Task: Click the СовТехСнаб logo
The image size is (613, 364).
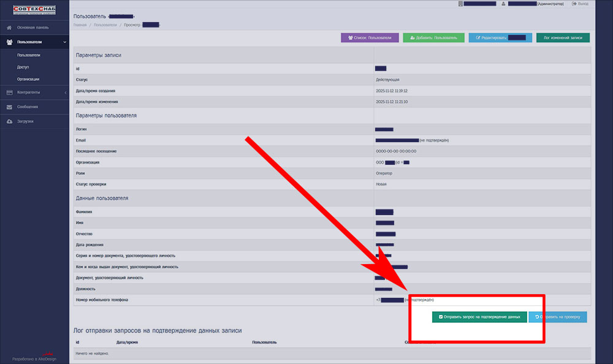Action: (34, 9)
